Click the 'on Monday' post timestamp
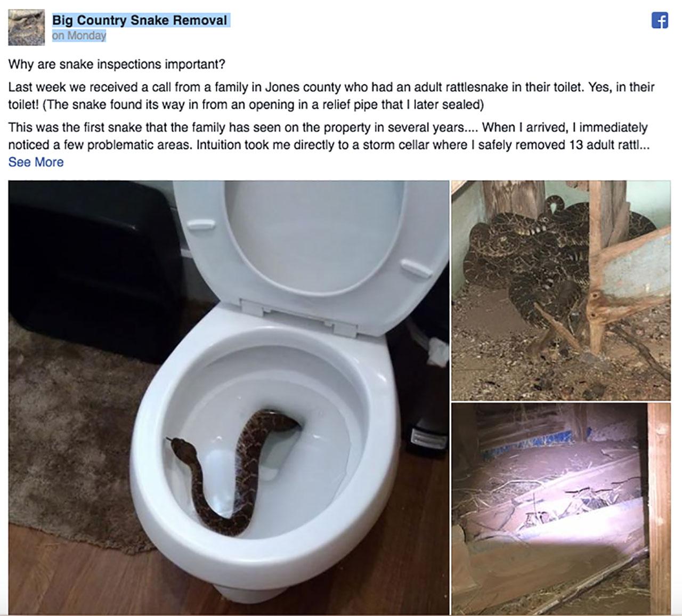The image size is (682, 616). pos(79,36)
